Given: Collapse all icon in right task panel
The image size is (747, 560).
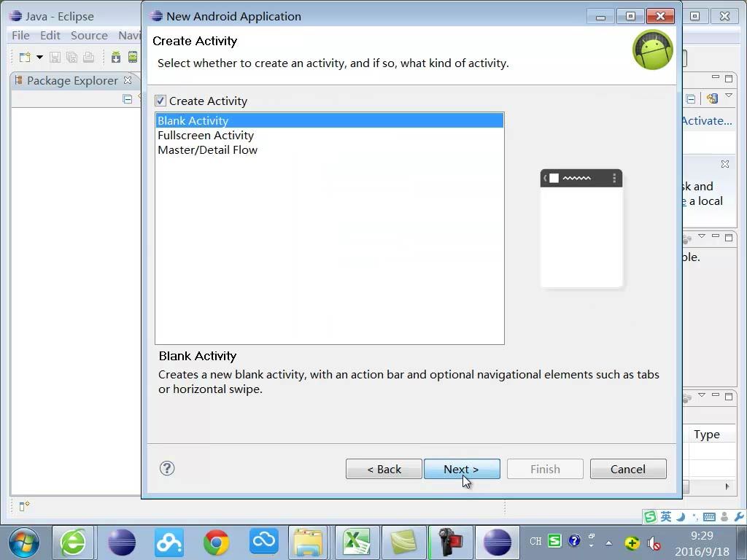Looking at the screenshot, I should click(x=691, y=99).
